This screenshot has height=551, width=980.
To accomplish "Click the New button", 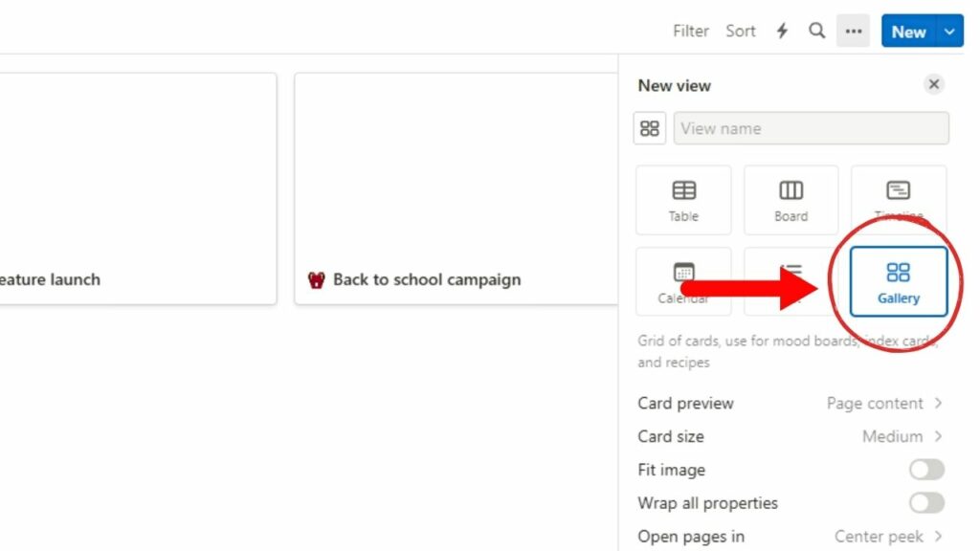I will (906, 31).
